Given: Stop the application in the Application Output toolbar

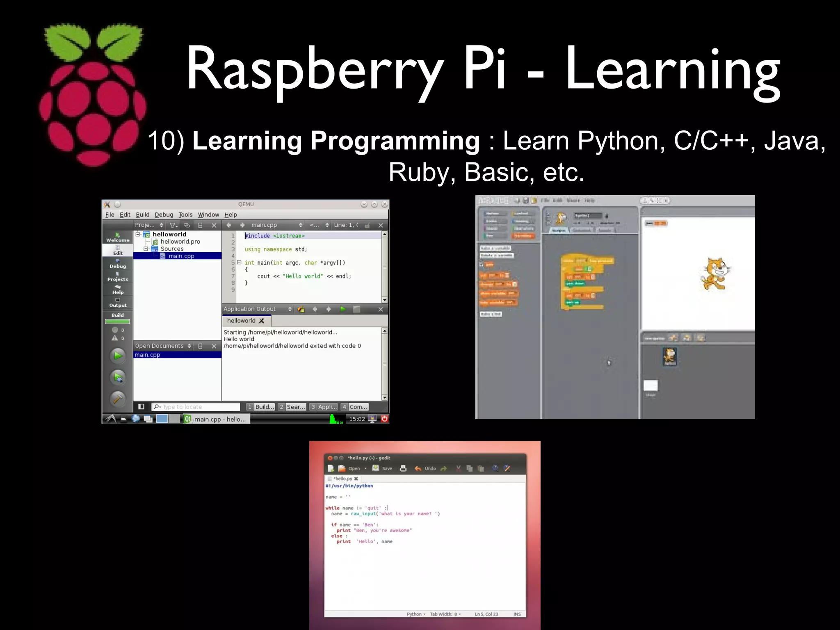Looking at the screenshot, I should 357,309.
